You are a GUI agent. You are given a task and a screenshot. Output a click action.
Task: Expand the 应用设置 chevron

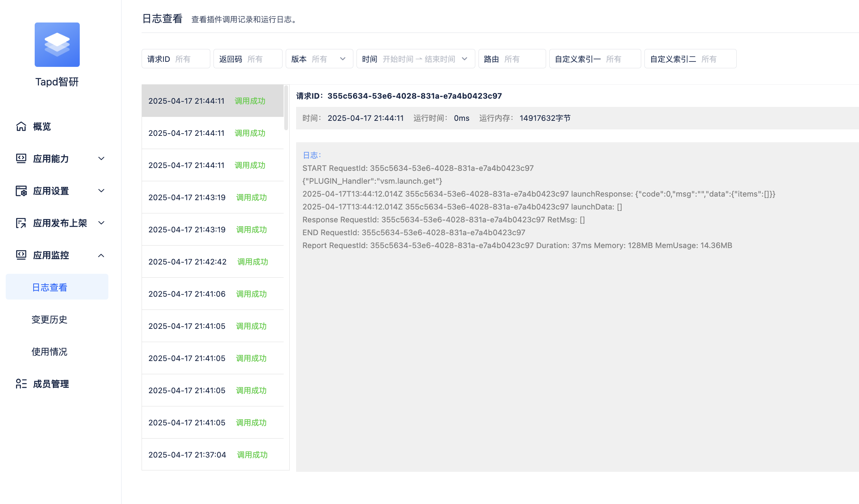[101, 191]
